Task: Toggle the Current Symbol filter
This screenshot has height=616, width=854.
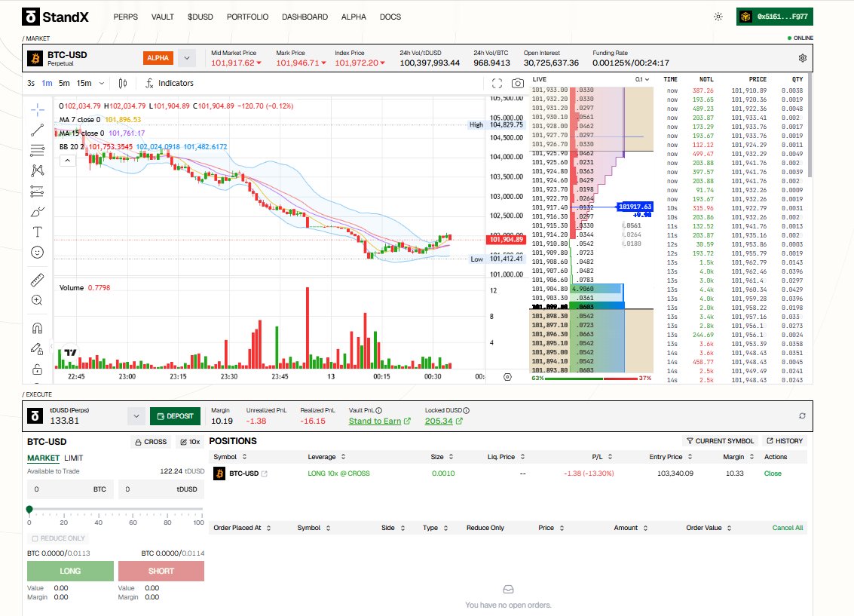Action: pos(720,441)
